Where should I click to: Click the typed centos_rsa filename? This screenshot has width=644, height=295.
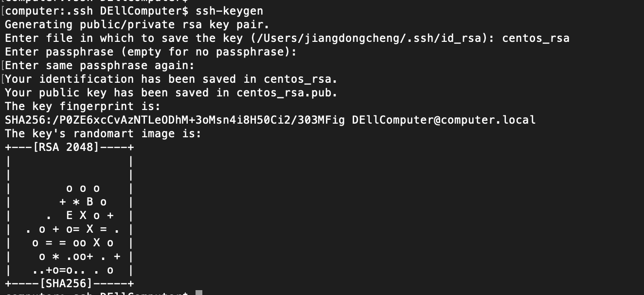(535, 38)
